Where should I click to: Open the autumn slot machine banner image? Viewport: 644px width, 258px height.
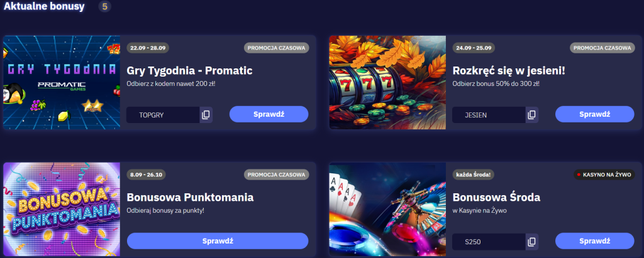click(x=387, y=82)
